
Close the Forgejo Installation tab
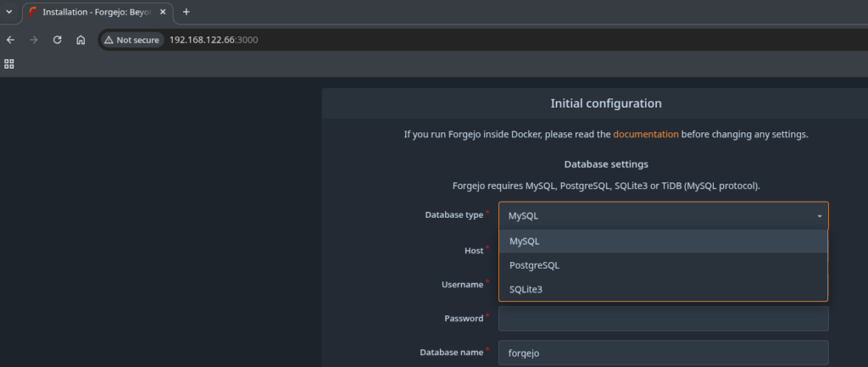164,12
